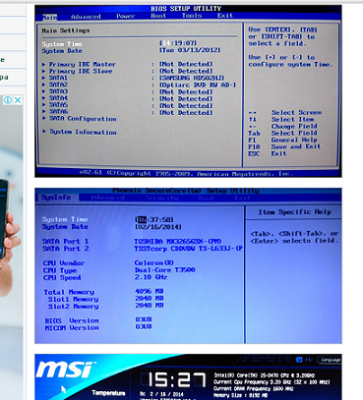Click the Total Memory 4096 MB value

pos(149,292)
